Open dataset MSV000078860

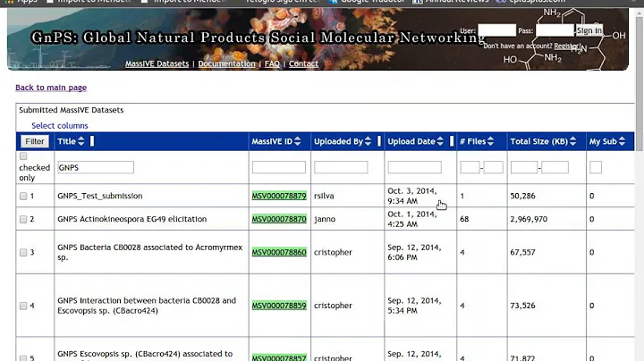[x=279, y=252]
